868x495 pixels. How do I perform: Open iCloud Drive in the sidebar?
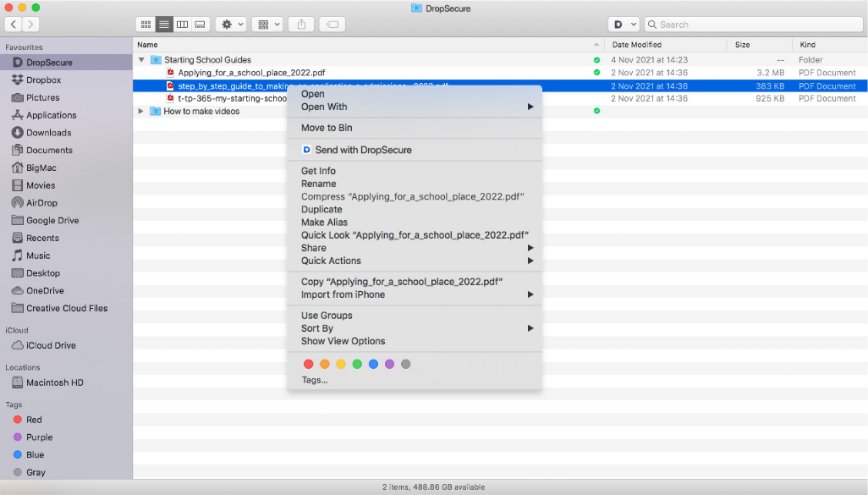tap(66, 345)
